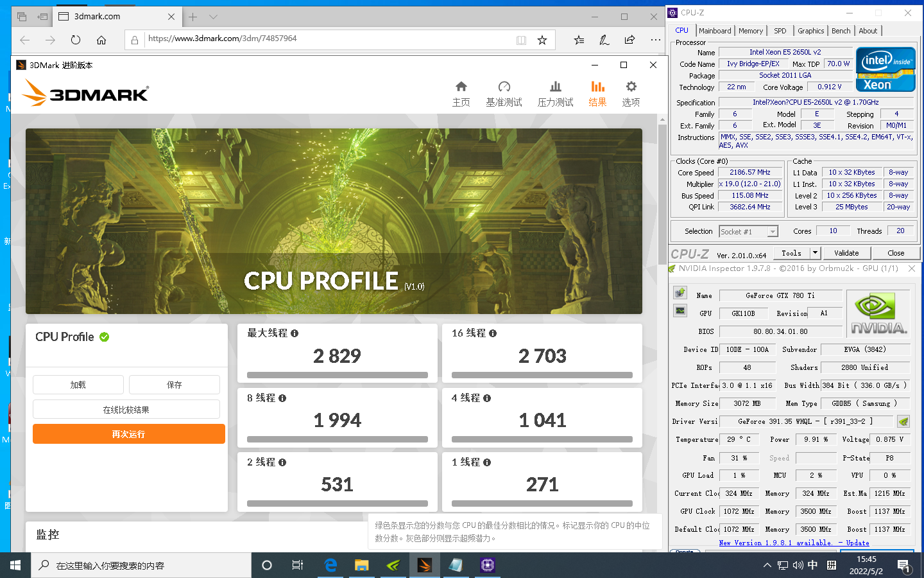Click the Windows search box on the taskbar
This screenshot has height=578, width=924.
click(141, 565)
